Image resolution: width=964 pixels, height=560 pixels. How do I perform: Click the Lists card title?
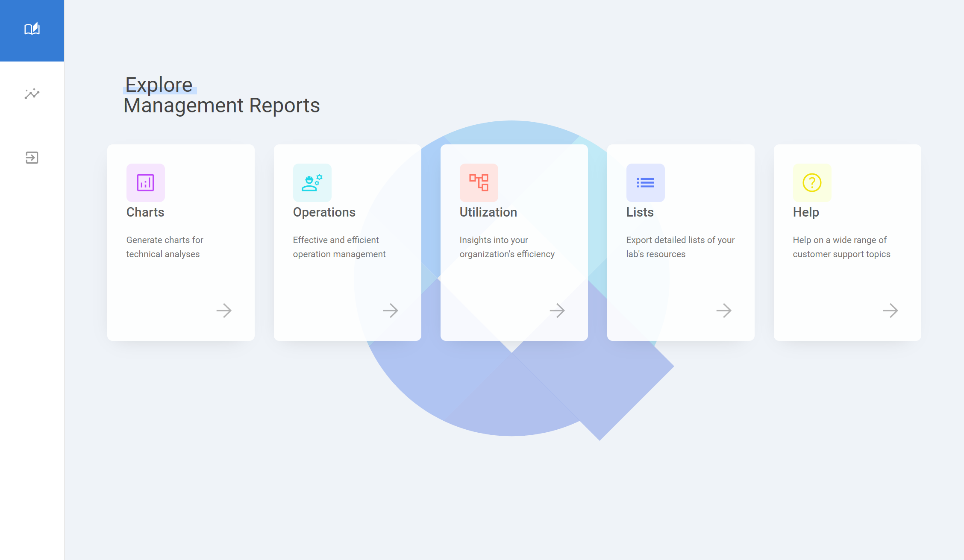click(x=640, y=212)
